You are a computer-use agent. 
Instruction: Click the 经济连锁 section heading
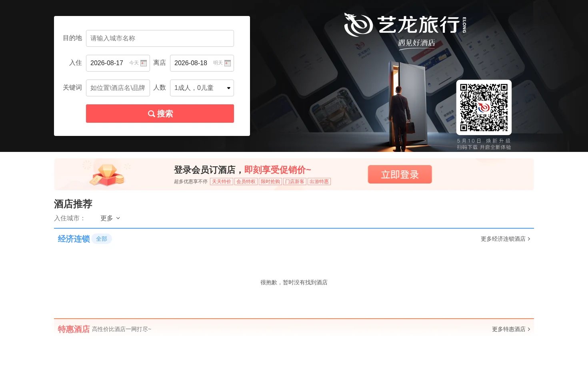tap(74, 239)
